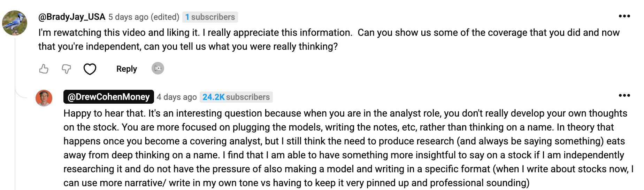
Task: Open the blue jay profile avatar
Action: (x=15, y=23)
